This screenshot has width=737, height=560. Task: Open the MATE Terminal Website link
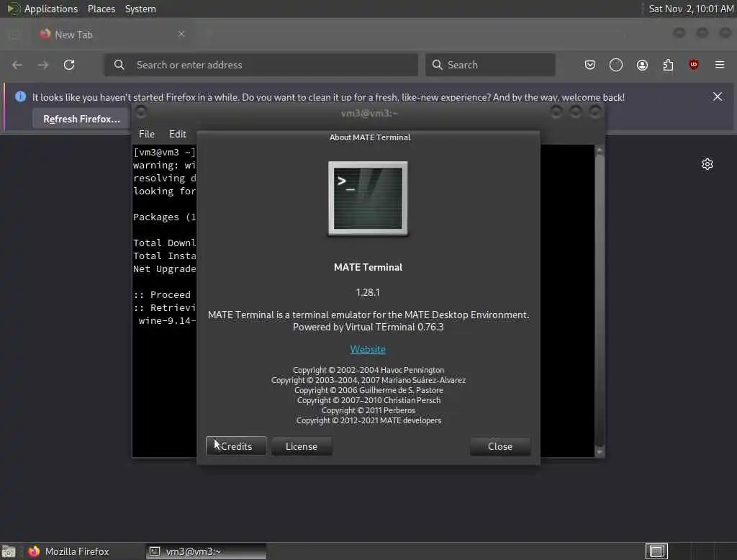click(x=368, y=349)
